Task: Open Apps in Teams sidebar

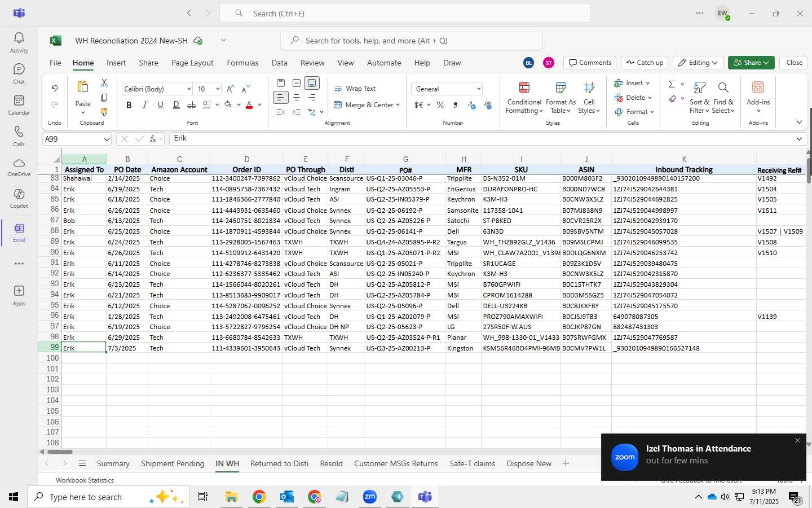Action: point(19,295)
